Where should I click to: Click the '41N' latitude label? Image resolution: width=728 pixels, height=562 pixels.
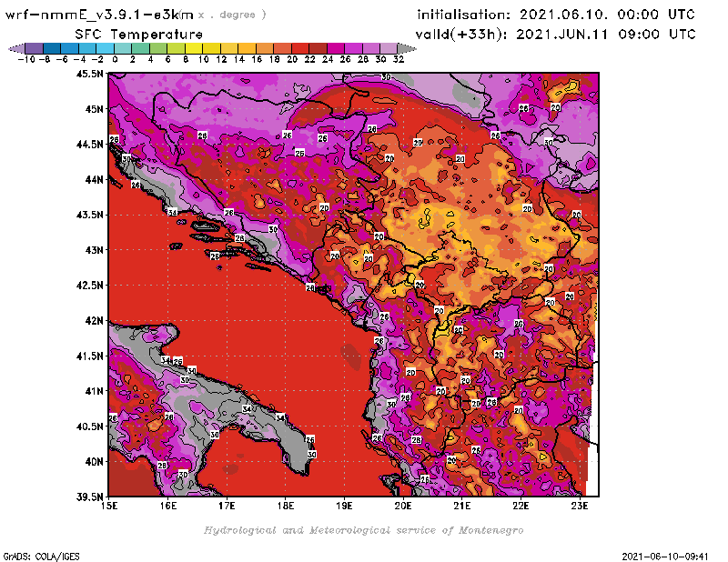click(94, 391)
